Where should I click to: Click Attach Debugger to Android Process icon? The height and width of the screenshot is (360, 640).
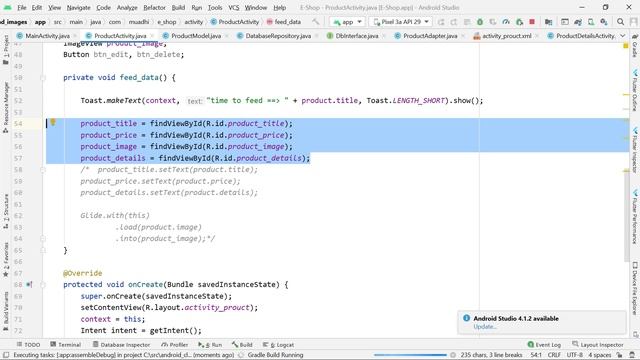(519, 22)
